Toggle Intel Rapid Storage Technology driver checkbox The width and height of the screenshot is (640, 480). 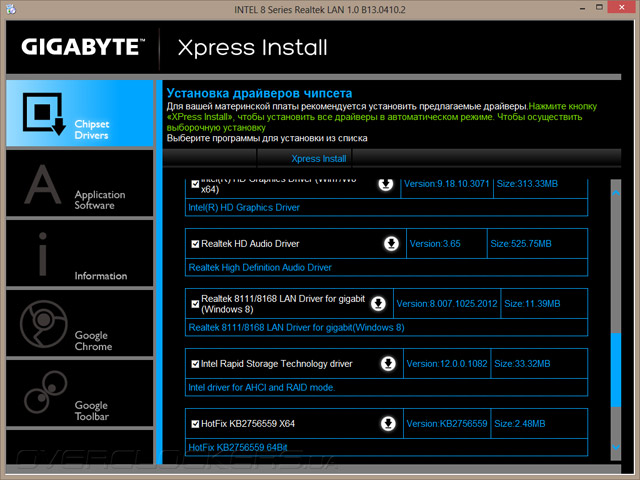[195, 364]
